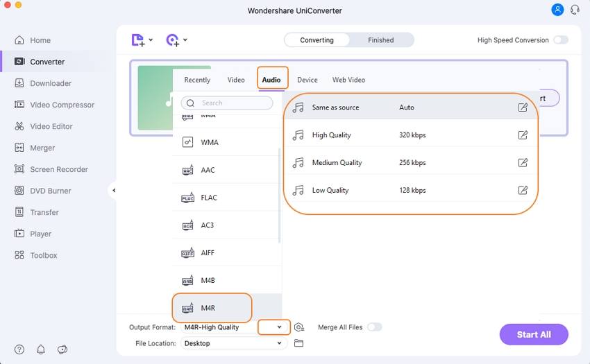Toggle High Speed Conversion
The height and width of the screenshot is (364, 590).
(561, 40)
